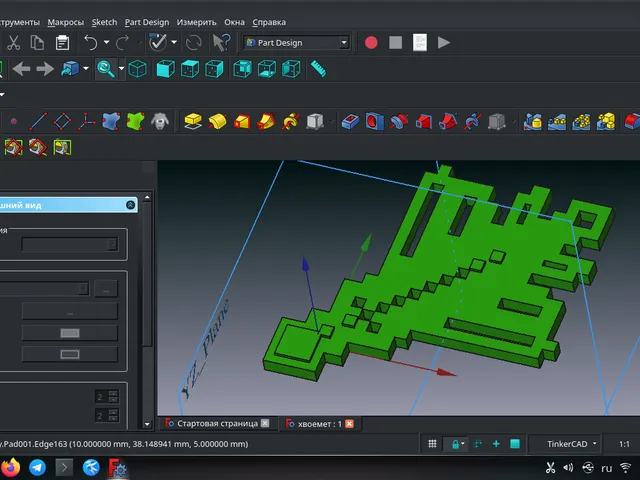Switch to isometric view cube icon

click(138, 69)
